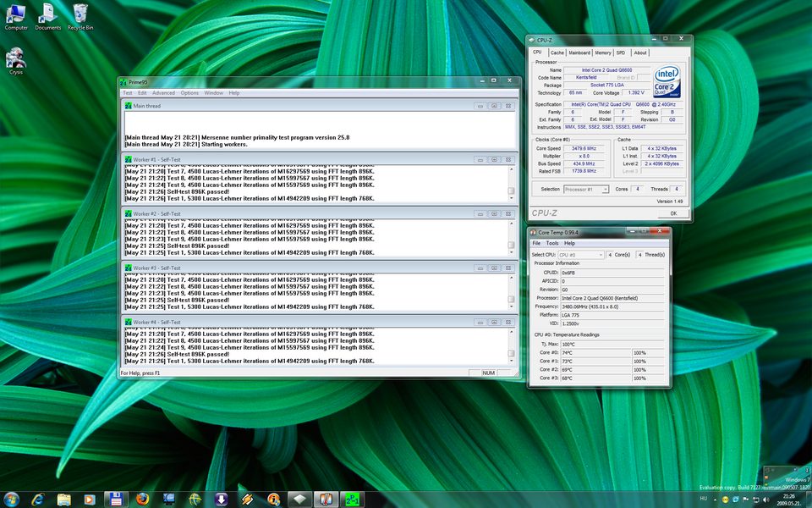Switch to the Memory tab in CPU-Z
Viewport: 812px width, 508px height.
tap(603, 52)
